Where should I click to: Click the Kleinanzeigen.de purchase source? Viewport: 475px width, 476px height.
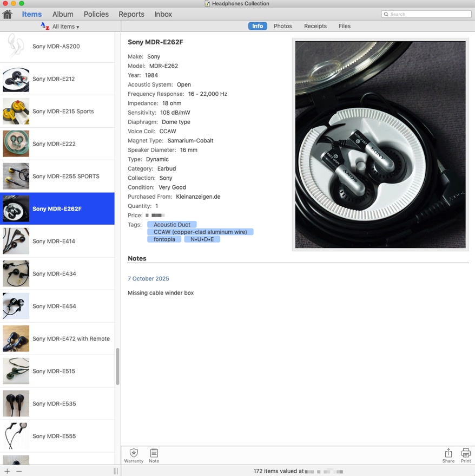tap(198, 197)
